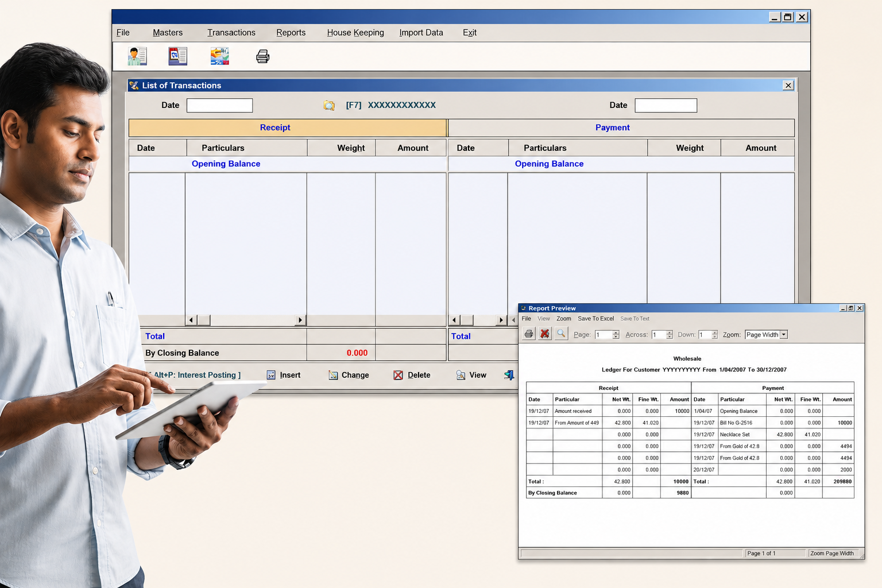The height and width of the screenshot is (588, 882).
Task: Open File menu in Report Preview
Action: [527, 319]
